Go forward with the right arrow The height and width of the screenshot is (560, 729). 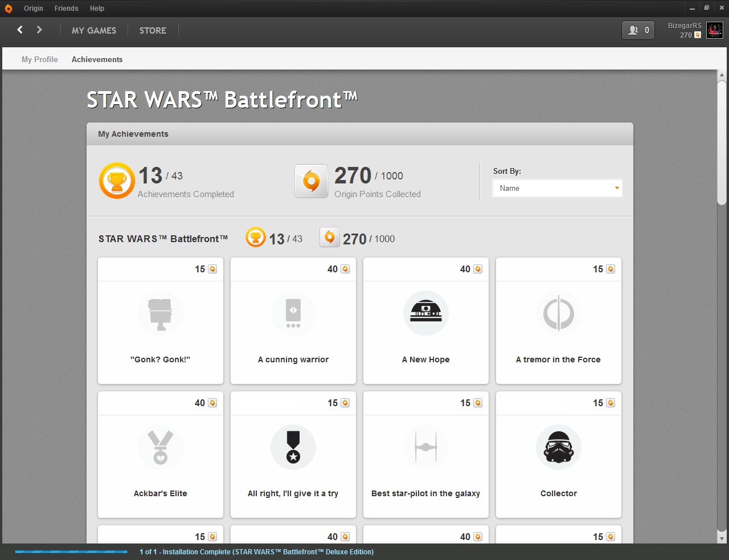click(x=39, y=30)
